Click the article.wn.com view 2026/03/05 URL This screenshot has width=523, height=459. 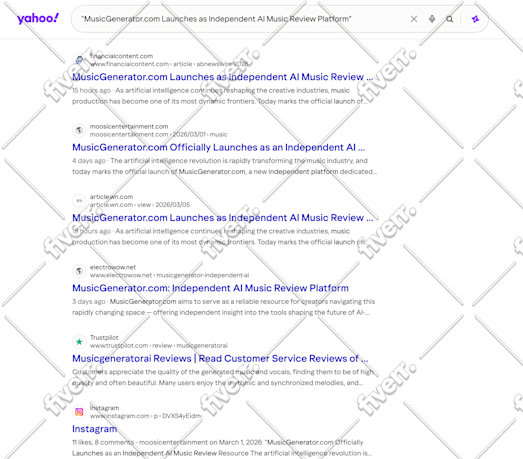[140, 205]
